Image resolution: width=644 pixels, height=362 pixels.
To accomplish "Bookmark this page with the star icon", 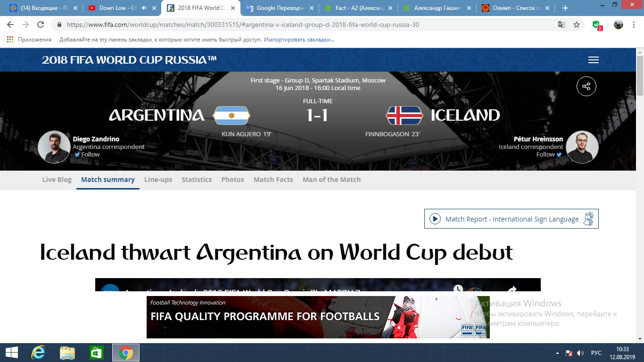I will [577, 25].
